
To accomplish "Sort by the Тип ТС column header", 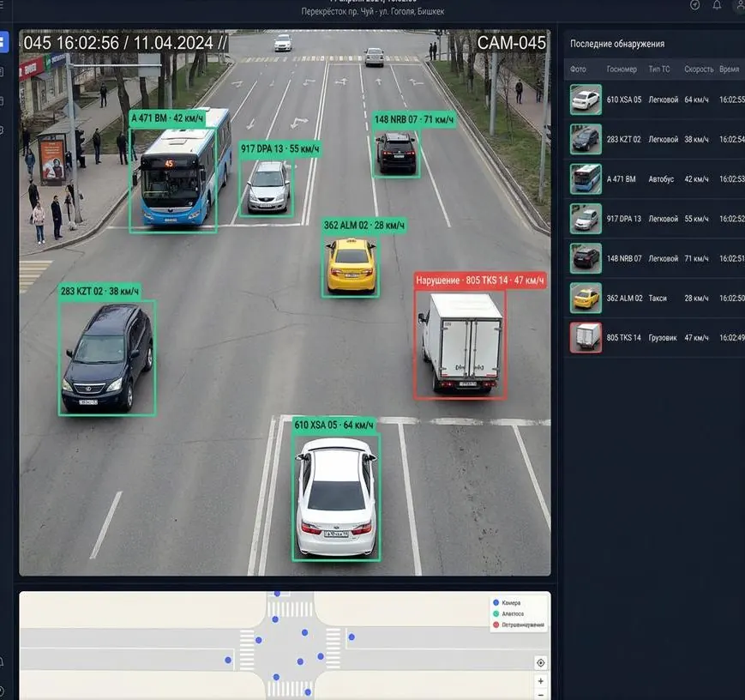I will [659, 69].
